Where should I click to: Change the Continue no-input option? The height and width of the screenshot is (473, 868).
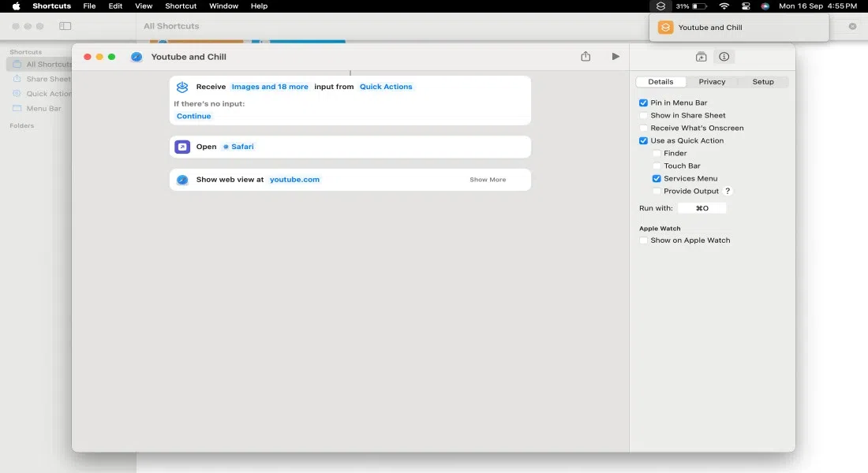pos(194,116)
